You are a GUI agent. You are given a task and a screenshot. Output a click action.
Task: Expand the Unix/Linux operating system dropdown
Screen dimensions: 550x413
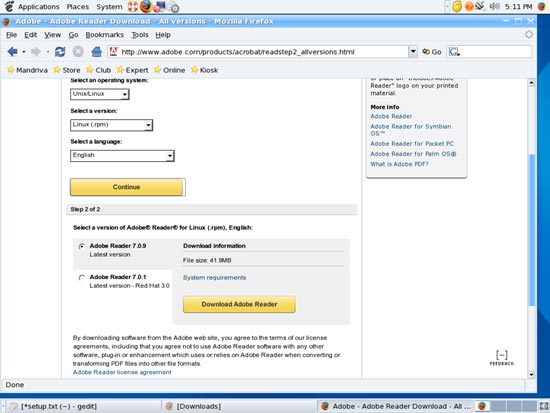[100, 94]
